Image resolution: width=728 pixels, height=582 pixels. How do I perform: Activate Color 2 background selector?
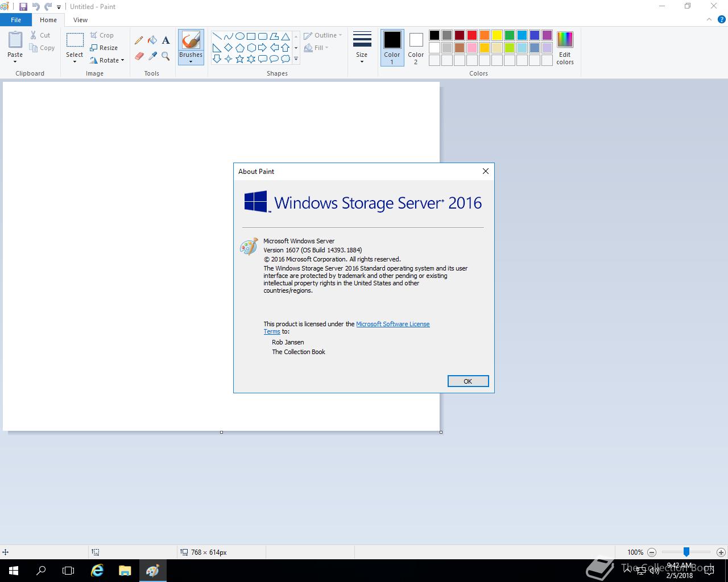coord(416,48)
